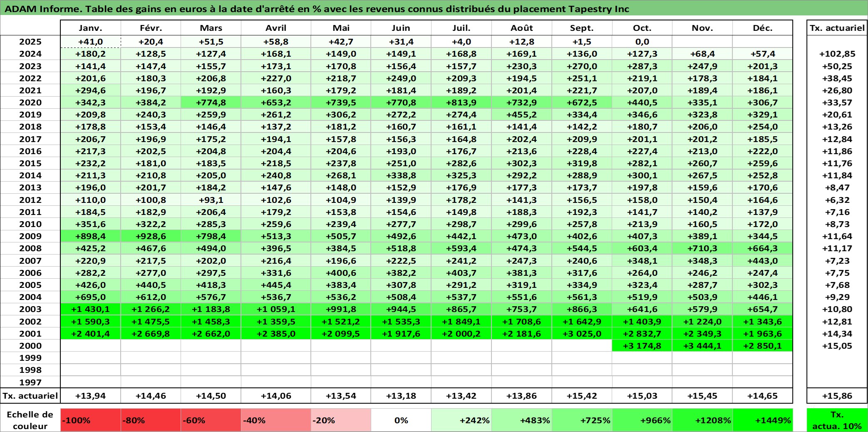Click the Echelle de couleur label
This screenshot has width=868, height=432.
point(30,420)
